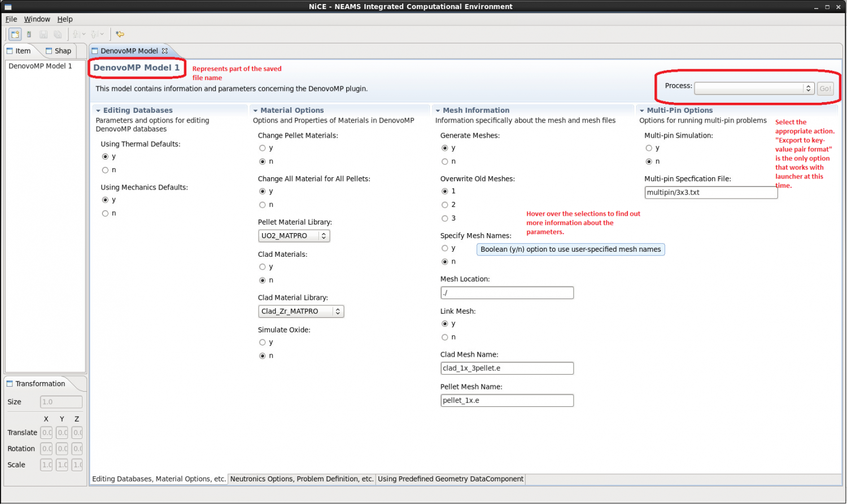The height and width of the screenshot is (504, 847).
Task: Set Clad Materials to n
Action: (x=263, y=281)
